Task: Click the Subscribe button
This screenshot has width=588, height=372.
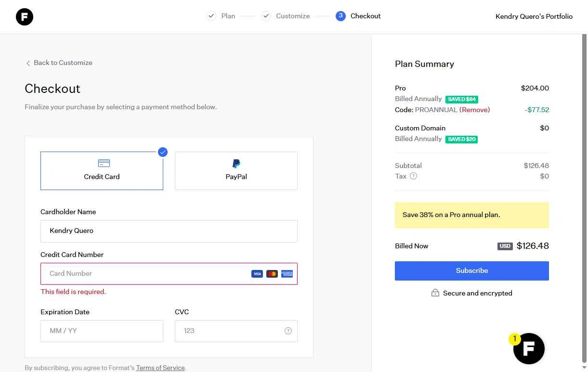Action: (472, 270)
